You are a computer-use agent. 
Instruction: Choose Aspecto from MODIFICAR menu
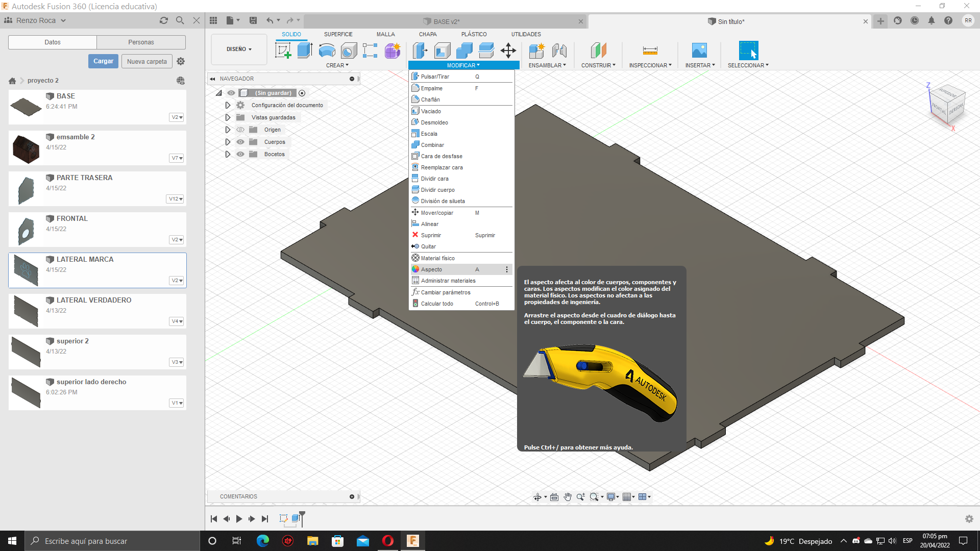(460, 269)
